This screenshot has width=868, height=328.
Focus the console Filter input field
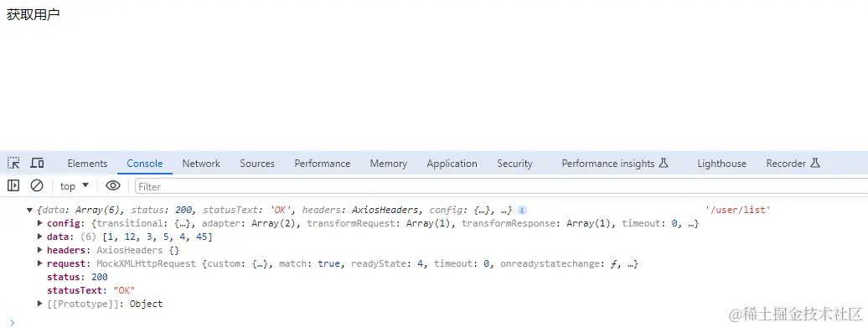(x=502, y=186)
